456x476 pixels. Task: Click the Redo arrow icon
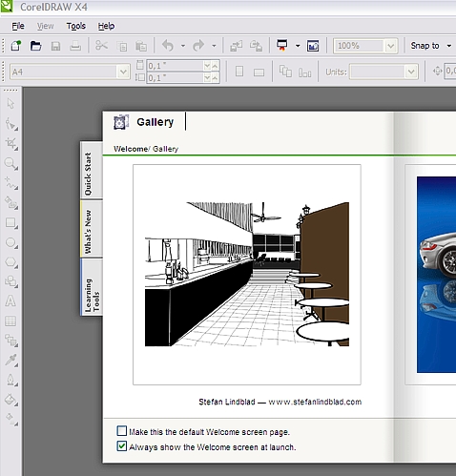(x=198, y=46)
